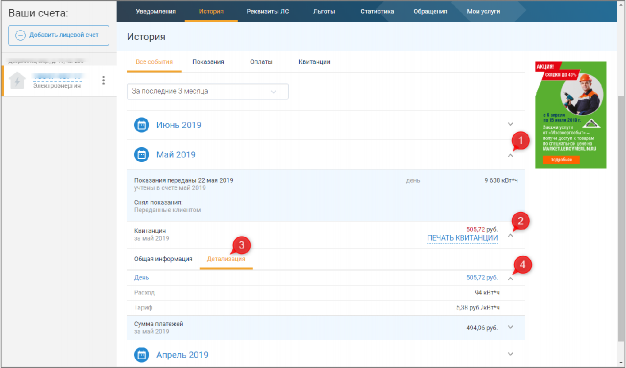Image resolution: width=626 pixels, height=368 pixels.
Task: Click the calendar icon for Май 2019
Action: (x=141, y=154)
